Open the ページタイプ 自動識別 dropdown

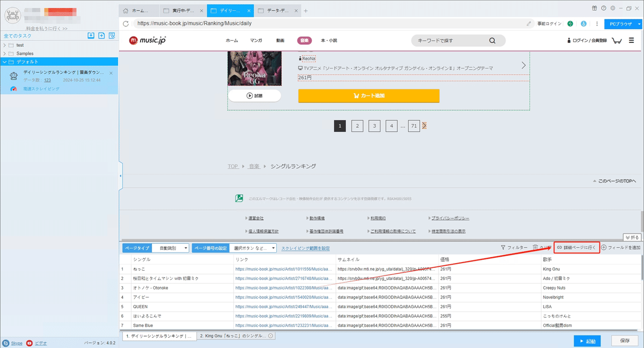coord(171,248)
